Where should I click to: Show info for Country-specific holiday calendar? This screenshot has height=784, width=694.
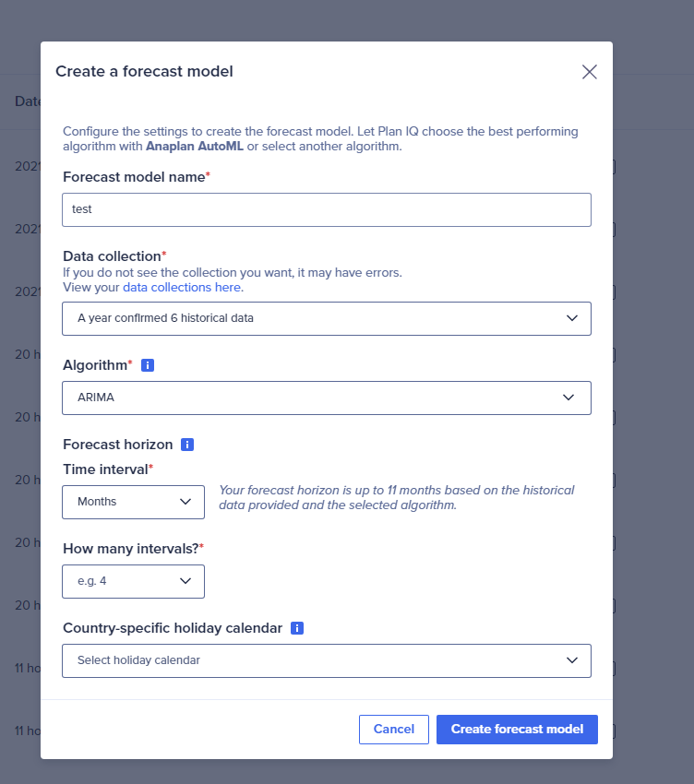pyautogui.click(x=297, y=628)
